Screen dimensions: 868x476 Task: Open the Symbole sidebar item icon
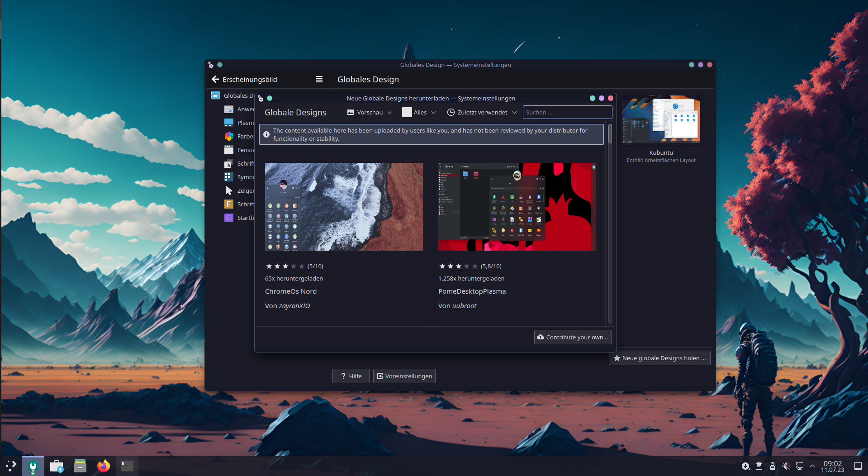(x=229, y=177)
